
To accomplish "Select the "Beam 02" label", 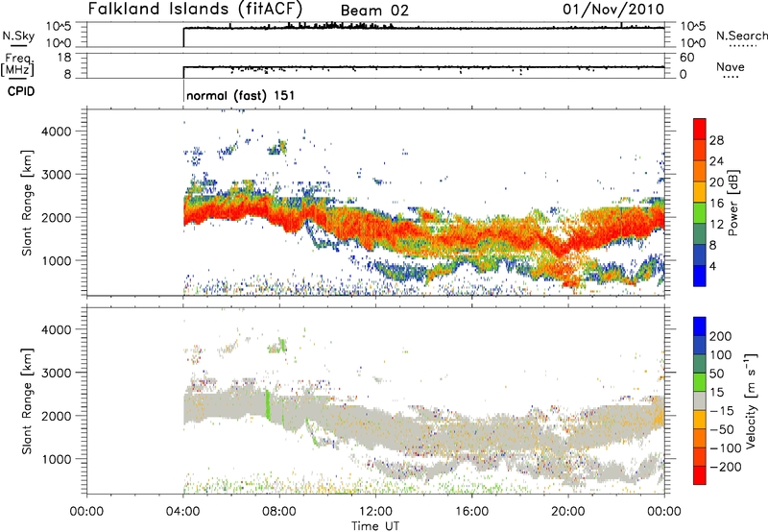I will 374,11.
